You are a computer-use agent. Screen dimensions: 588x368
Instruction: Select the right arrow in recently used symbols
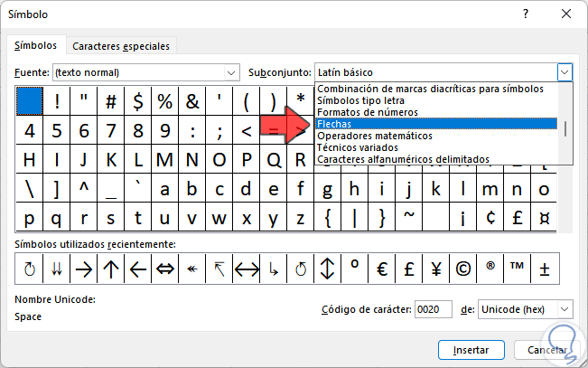[83, 269]
